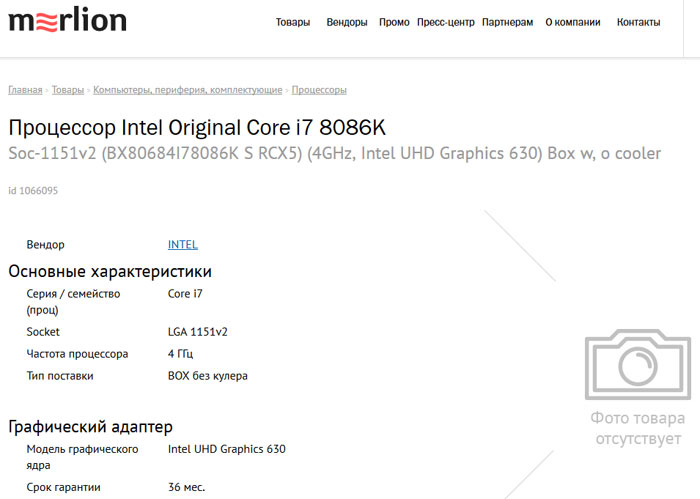Click the product id 1066095 text
The height and width of the screenshot is (499, 700).
point(33,191)
